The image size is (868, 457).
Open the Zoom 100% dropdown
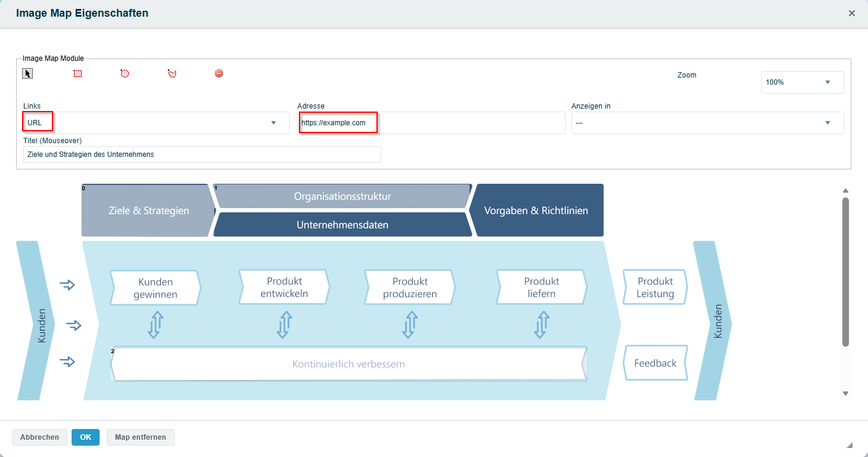point(802,82)
